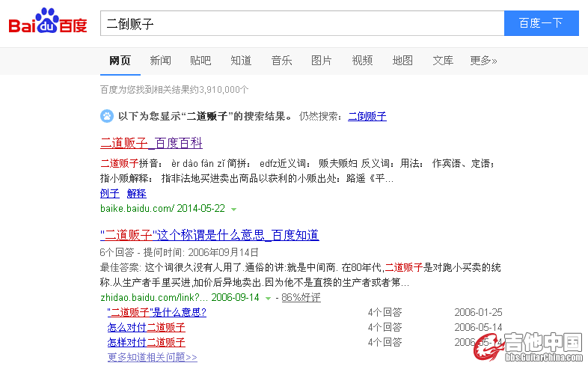
Task: Switch to the 新闻 tab
Action: tap(161, 61)
